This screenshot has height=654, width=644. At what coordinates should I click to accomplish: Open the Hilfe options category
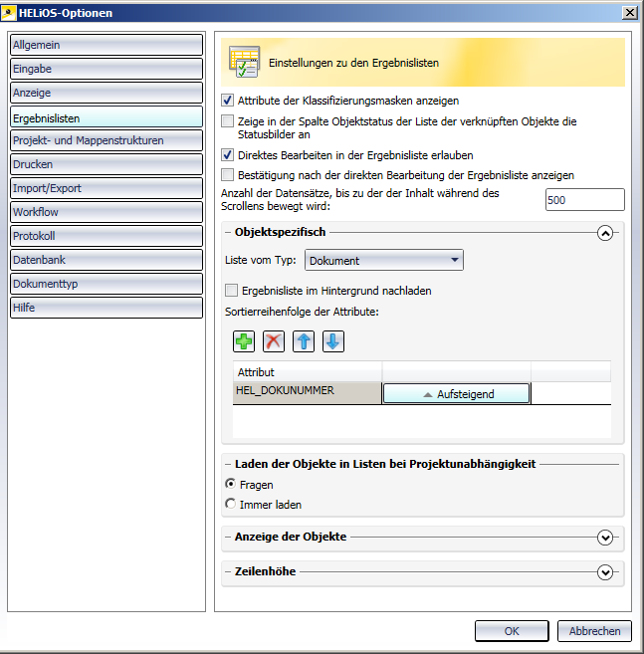(107, 308)
